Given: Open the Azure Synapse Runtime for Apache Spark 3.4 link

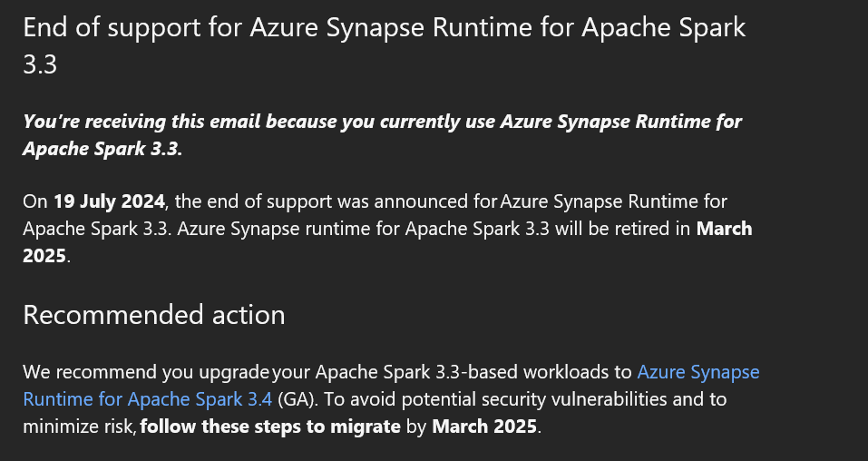Looking at the screenshot, I should (697, 372).
